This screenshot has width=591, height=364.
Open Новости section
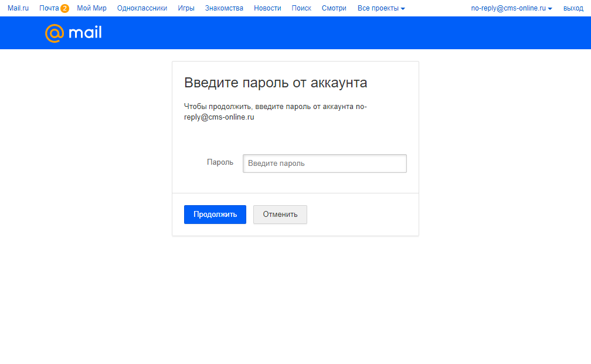(267, 8)
